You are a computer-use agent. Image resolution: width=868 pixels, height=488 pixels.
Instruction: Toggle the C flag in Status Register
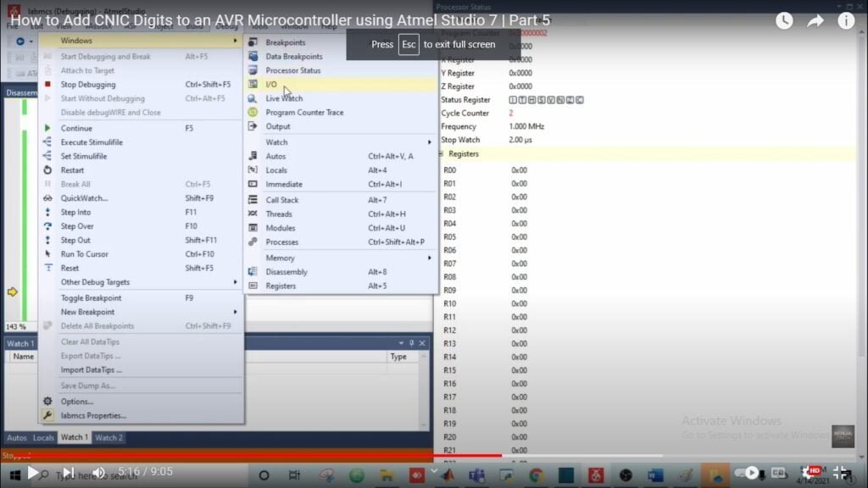[x=580, y=100]
